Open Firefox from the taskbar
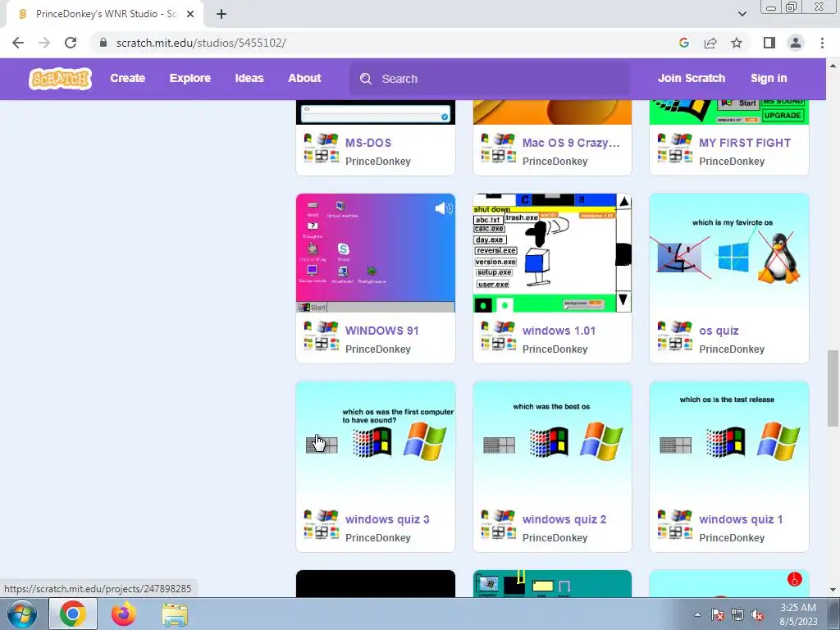 click(x=124, y=614)
